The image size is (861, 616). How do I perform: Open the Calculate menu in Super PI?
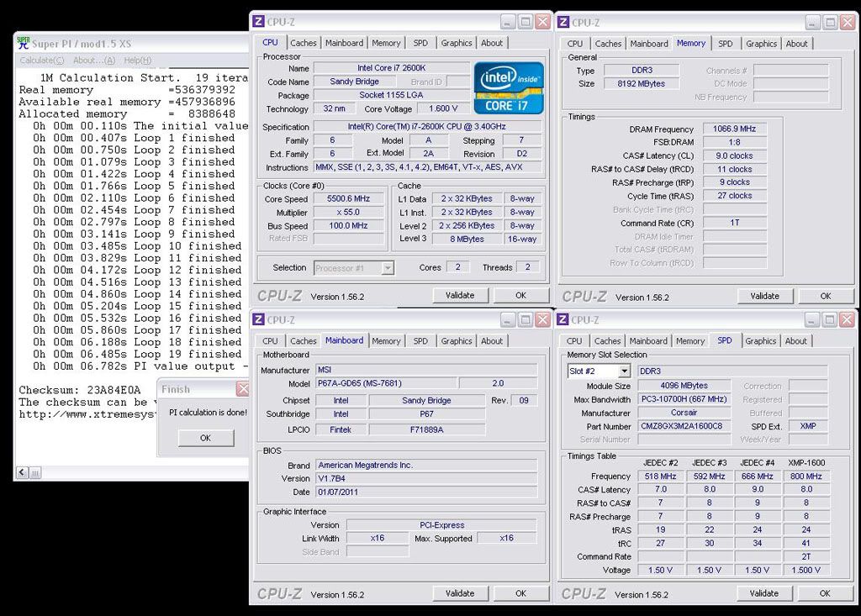(42, 61)
